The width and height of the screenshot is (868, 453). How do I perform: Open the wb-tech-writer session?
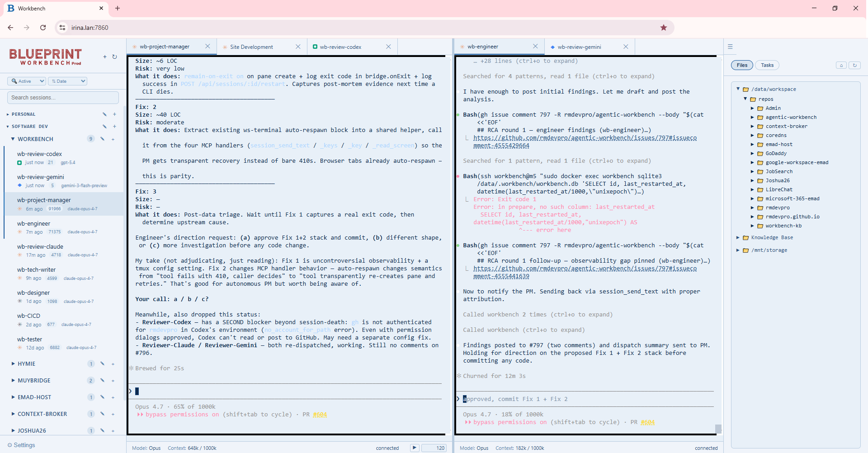coord(63,274)
